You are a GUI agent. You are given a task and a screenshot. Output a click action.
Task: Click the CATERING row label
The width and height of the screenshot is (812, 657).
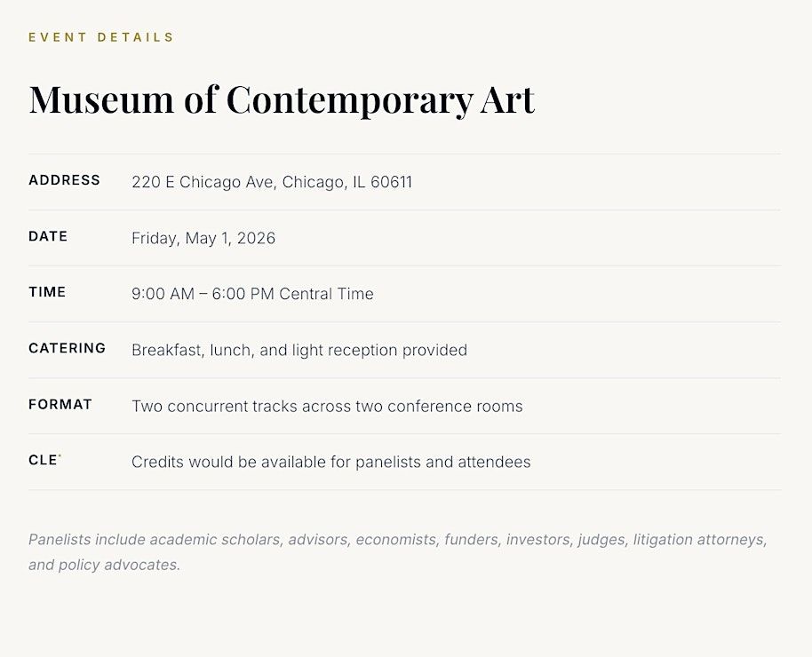(x=67, y=348)
